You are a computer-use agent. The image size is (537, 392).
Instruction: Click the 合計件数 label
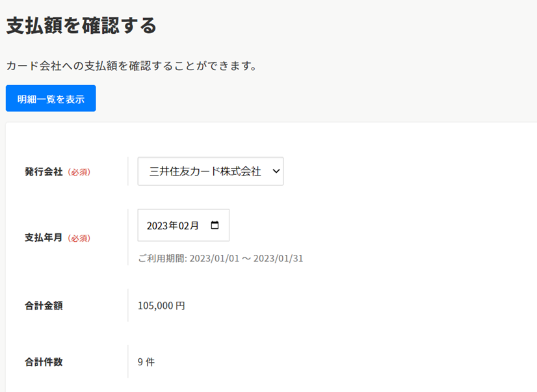tap(44, 362)
